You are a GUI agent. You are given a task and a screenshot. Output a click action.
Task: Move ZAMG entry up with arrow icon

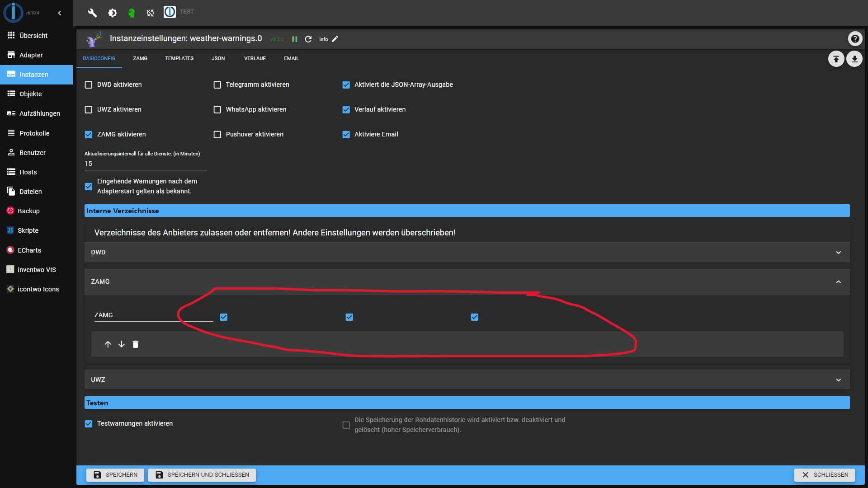click(x=108, y=344)
